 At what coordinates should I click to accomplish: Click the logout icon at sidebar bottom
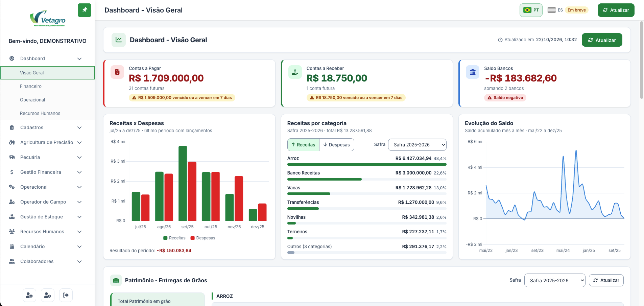66,295
